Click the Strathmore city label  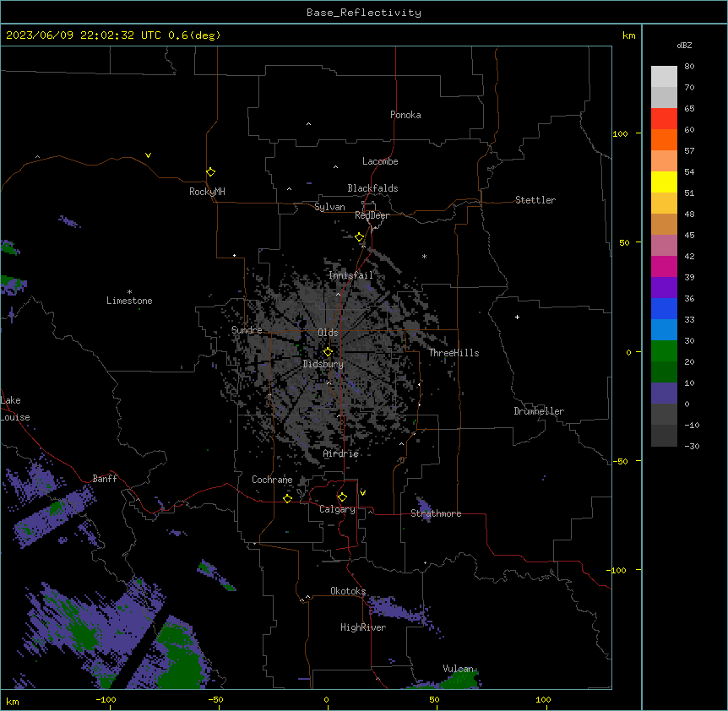[436, 513]
